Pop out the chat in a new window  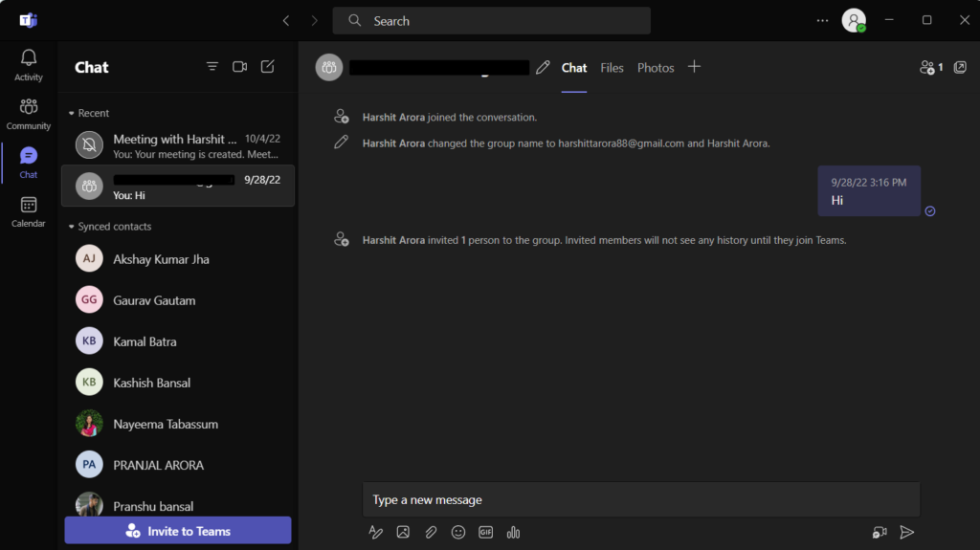(x=960, y=68)
